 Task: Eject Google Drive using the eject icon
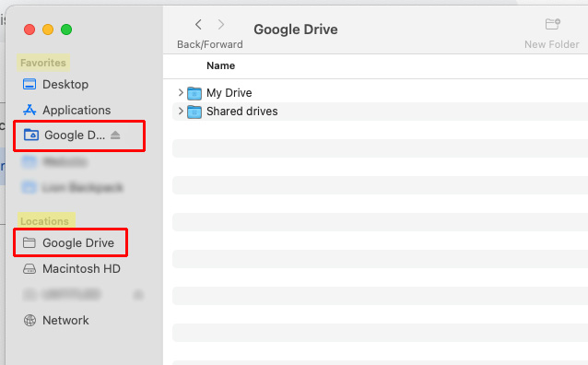(115, 135)
